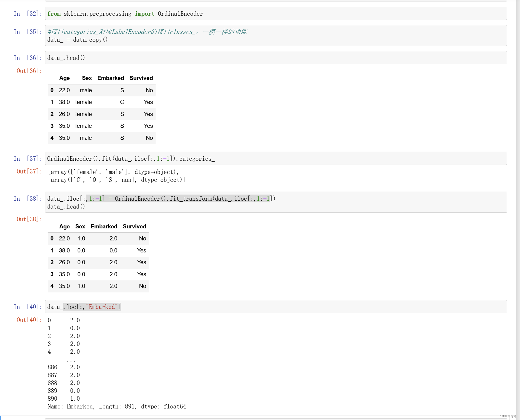Click series row 890 value 1.0
The width and height of the screenshot is (520, 420).
tap(75, 399)
